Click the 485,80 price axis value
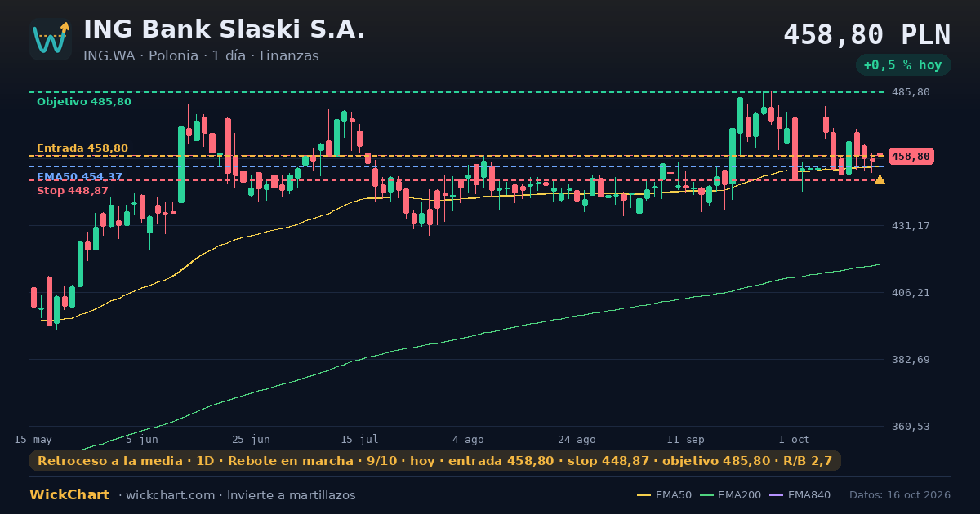980x514 pixels. coord(911,92)
